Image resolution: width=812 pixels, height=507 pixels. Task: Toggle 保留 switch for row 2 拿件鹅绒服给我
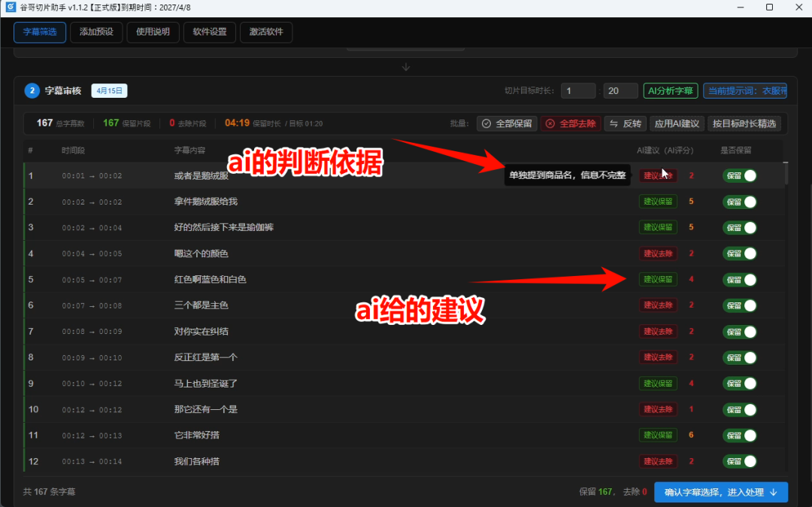(x=740, y=202)
